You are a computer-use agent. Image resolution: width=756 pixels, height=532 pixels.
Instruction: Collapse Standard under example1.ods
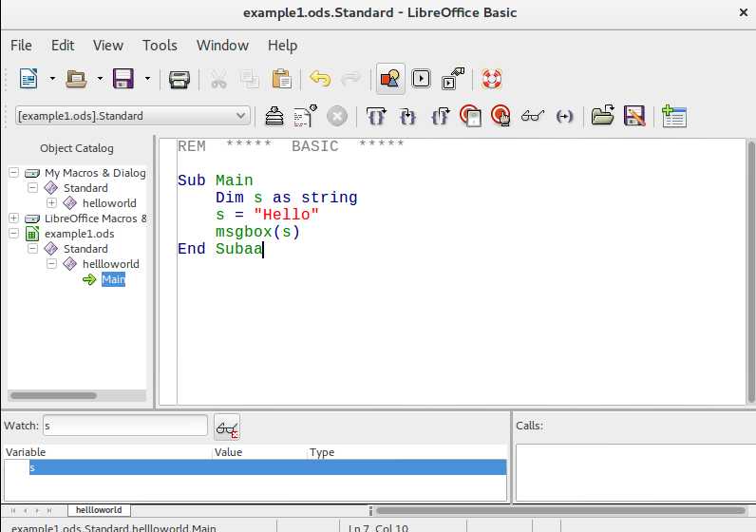(x=33, y=248)
